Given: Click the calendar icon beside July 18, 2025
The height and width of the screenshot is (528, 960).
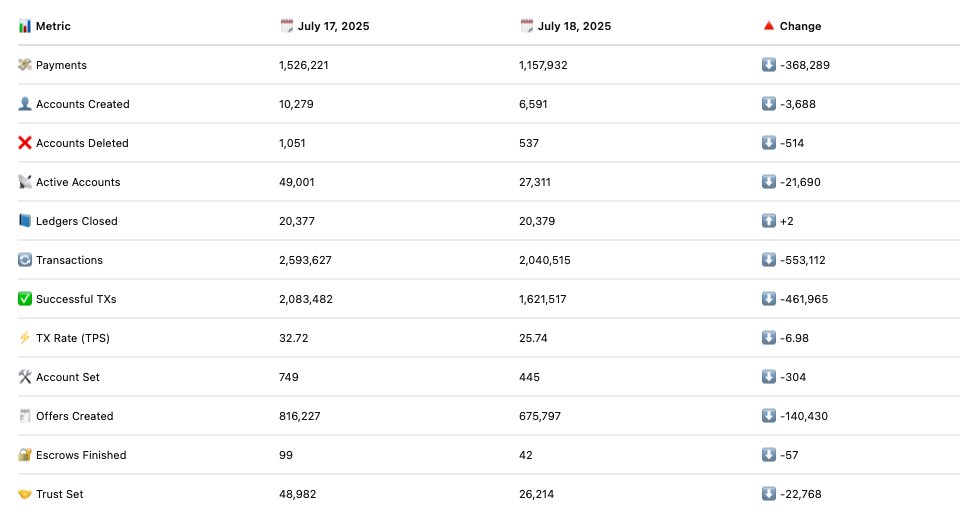Looking at the screenshot, I should coord(527,26).
